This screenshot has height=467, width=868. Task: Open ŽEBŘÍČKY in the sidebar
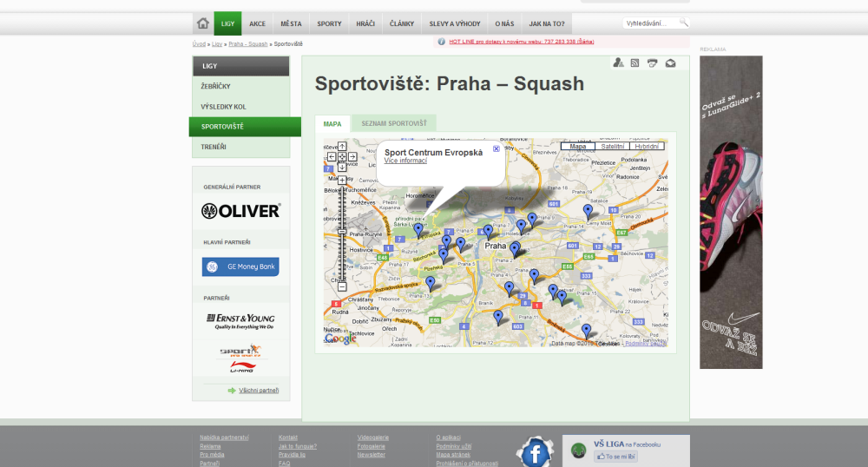tap(240, 86)
